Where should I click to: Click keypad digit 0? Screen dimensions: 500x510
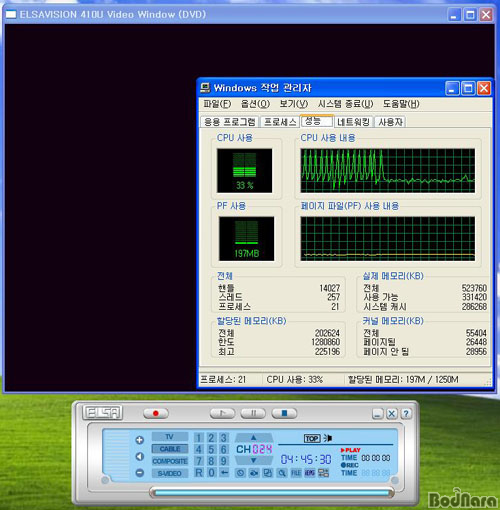point(211,473)
